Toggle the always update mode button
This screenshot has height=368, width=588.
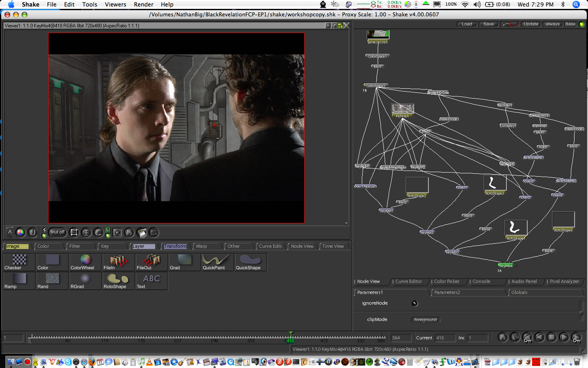pyautogui.click(x=552, y=24)
